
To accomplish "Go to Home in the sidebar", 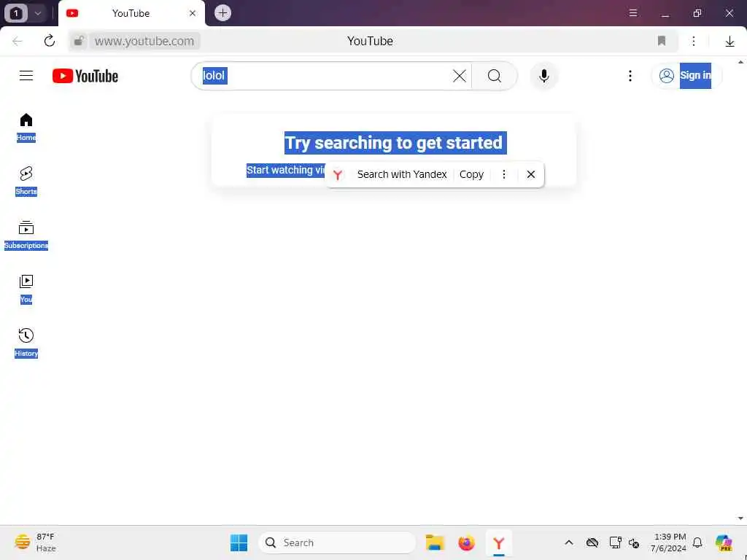I will pyautogui.click(x=26, y=127).
